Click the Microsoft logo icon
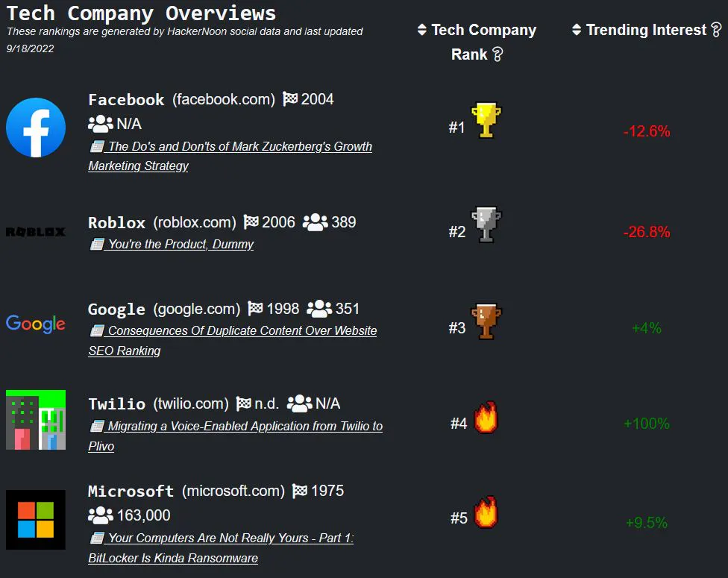Image resolution: width=728 pixels, height=578 pixels. (x=36, y=520)
